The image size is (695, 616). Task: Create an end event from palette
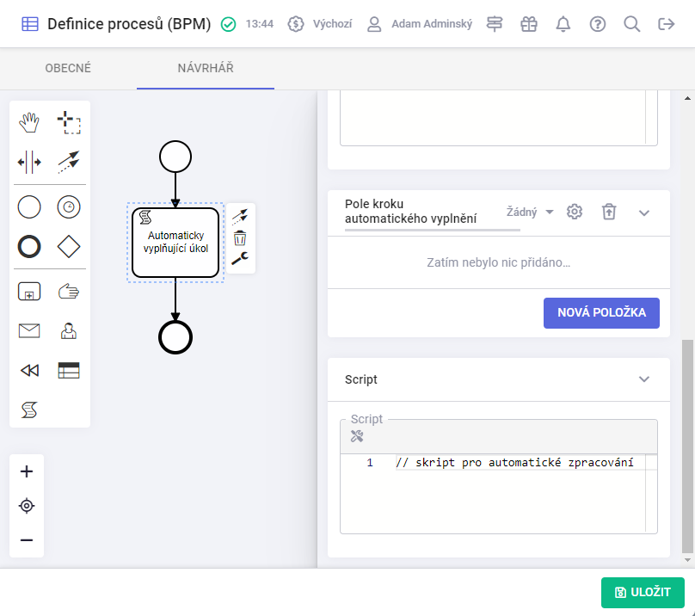[29, 247]
